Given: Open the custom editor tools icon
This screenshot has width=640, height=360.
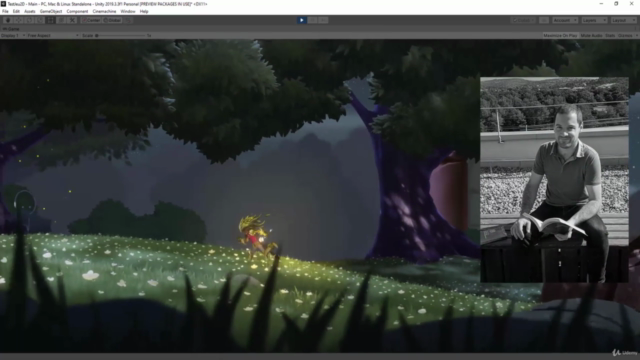Looking at the screenshot, I should tap(72, 20).
